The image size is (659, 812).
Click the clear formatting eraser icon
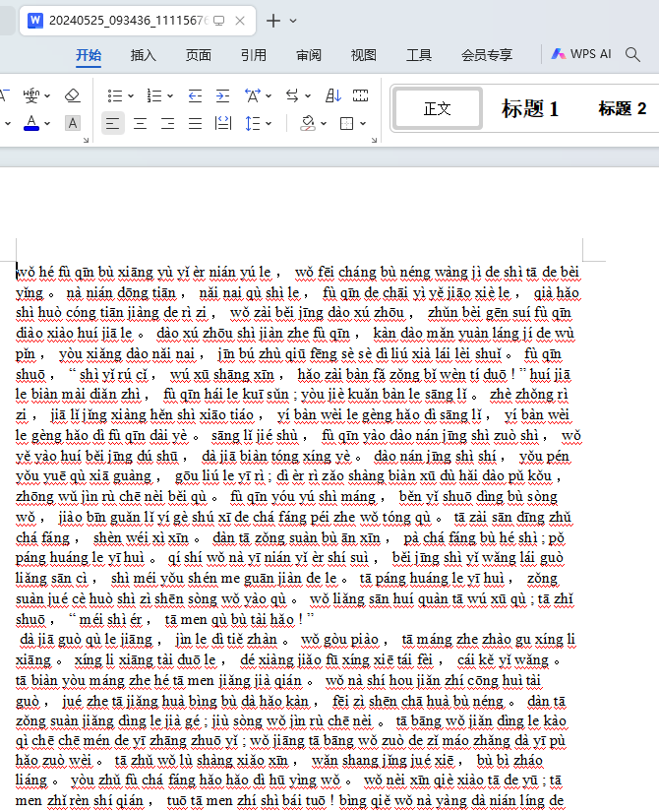(x=72, y=95)
